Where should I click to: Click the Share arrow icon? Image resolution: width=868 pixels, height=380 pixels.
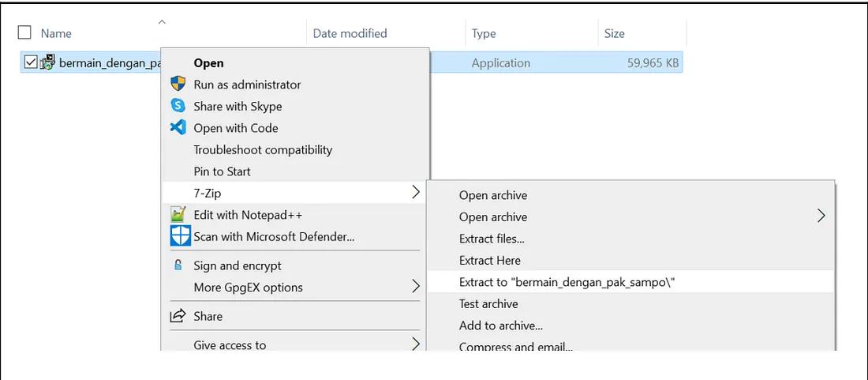click(x=178, y=316)
